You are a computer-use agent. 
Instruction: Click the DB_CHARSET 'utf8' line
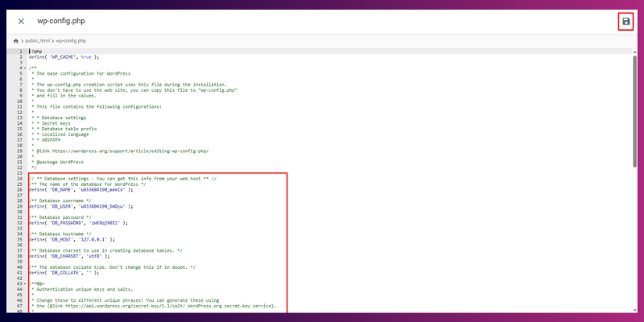click(69, 256)
